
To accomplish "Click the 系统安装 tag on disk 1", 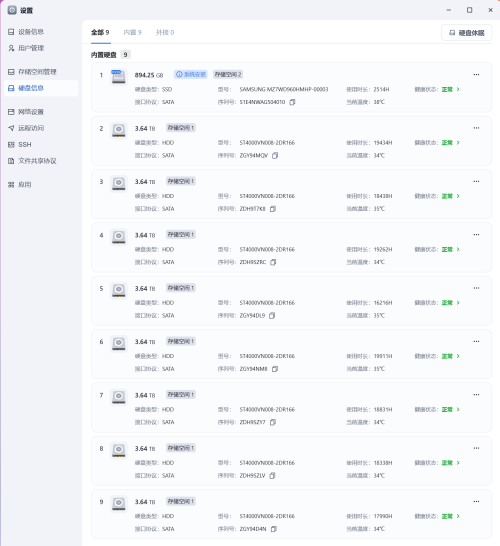I will pos(191,74).
